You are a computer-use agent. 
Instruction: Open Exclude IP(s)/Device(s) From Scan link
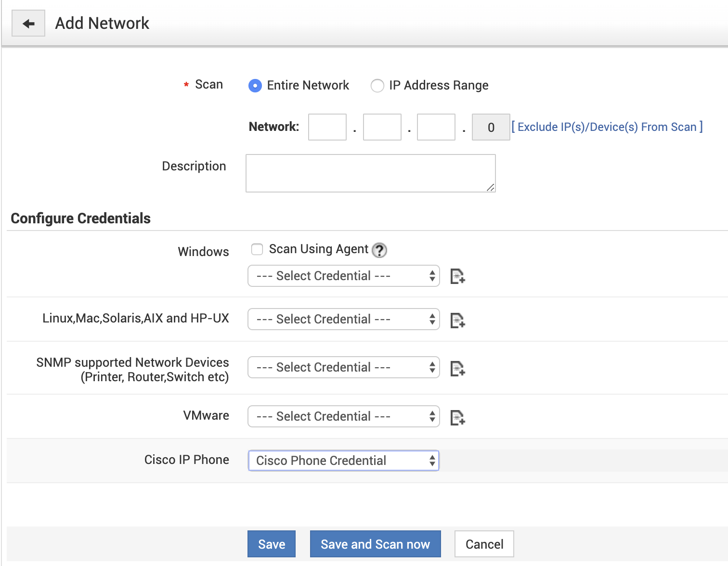tap(607, 127)
